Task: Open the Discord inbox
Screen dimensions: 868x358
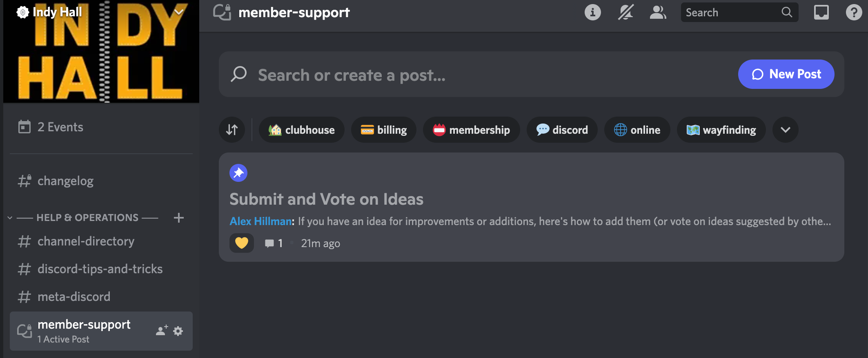Action: 821,12
